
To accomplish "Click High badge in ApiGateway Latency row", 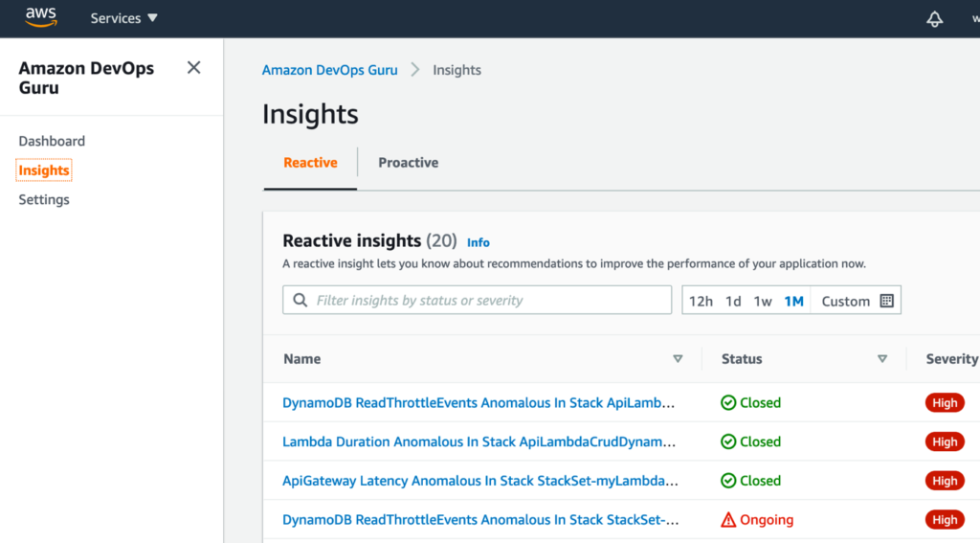I will click(945, 481).
